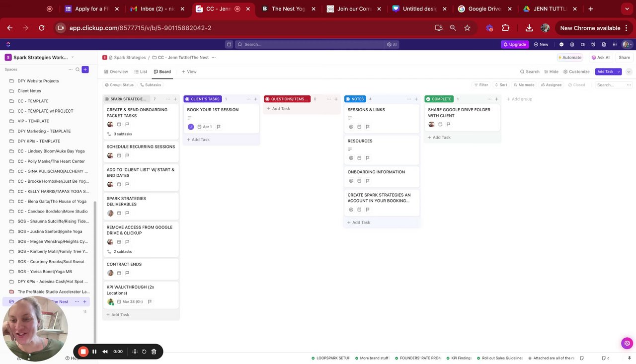Set the due date on the CONTRACT ENDS card

[x=119, y=273]
